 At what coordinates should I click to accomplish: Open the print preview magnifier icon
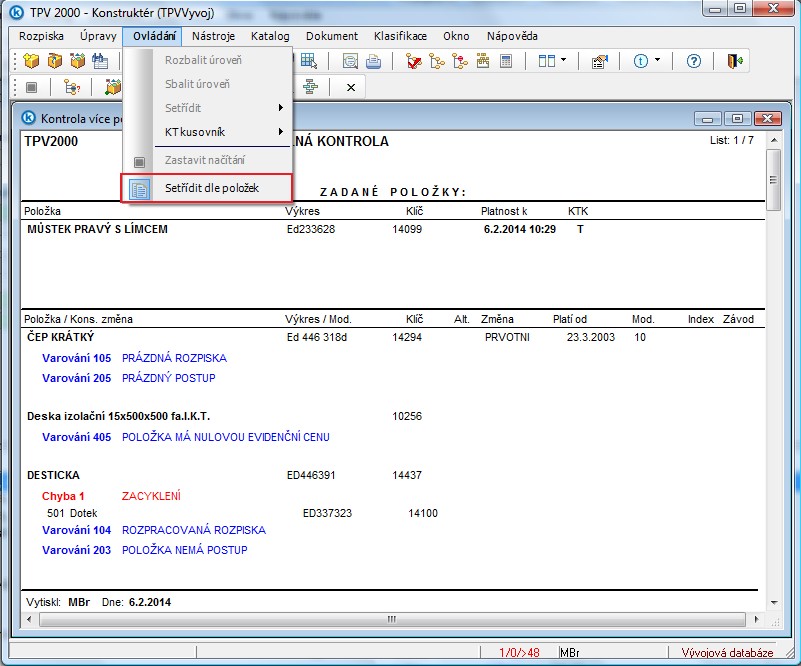(350, 61)
